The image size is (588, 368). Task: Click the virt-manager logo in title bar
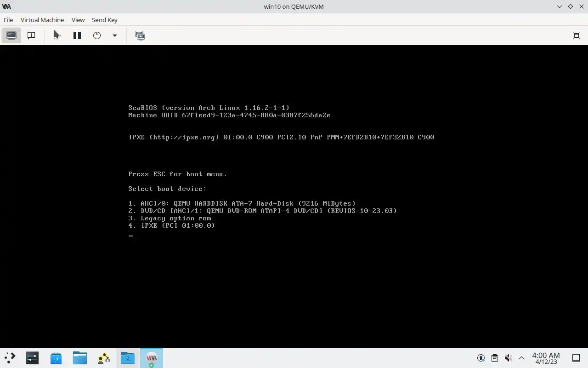click(6, 6)
